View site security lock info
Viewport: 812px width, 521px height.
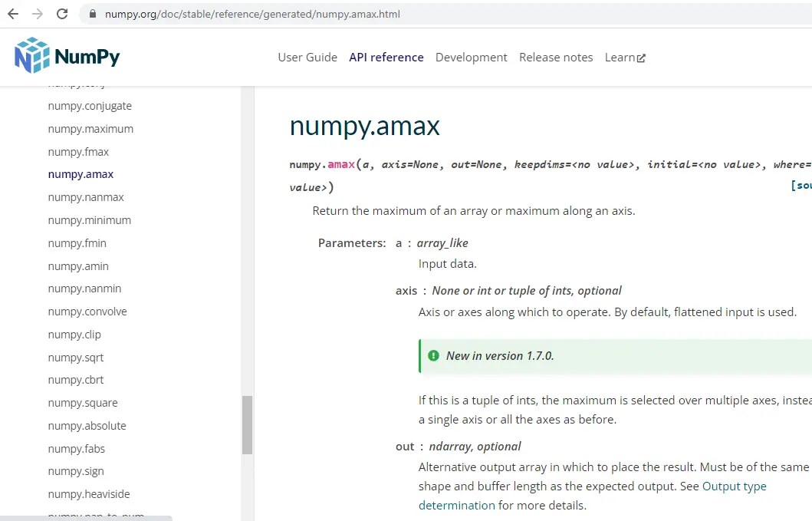coord(93,14)
